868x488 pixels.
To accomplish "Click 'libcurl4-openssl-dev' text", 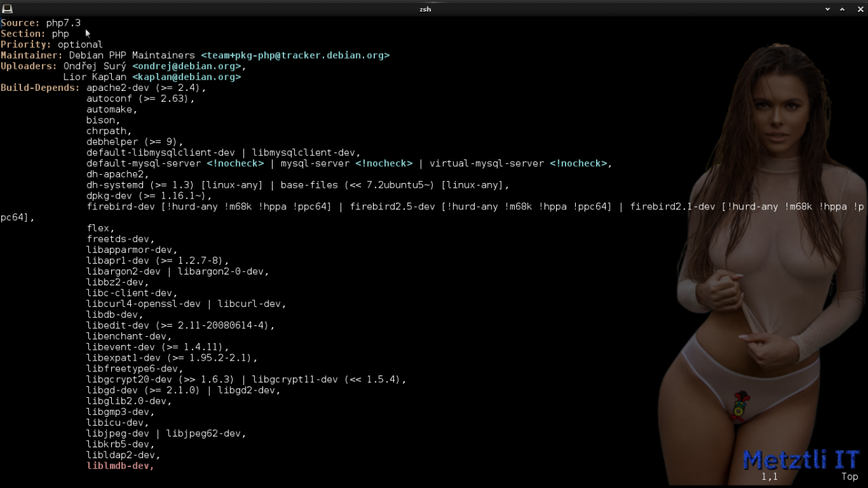I will [143, 305].
